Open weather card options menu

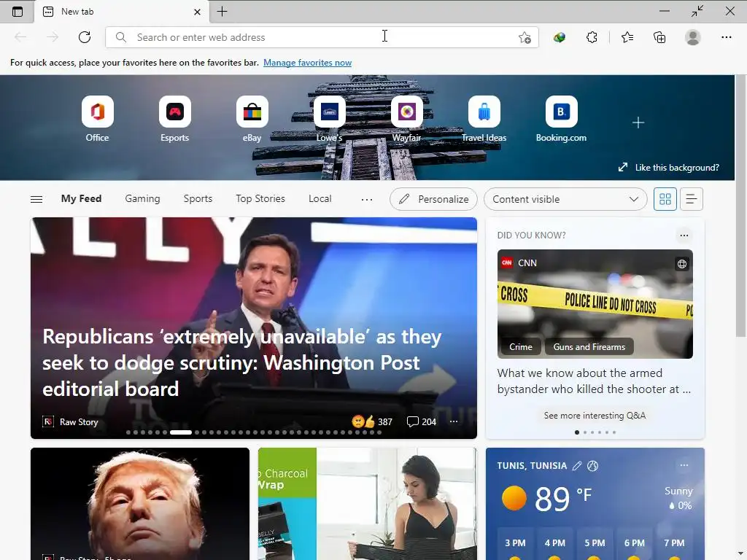tap(684, 465)
